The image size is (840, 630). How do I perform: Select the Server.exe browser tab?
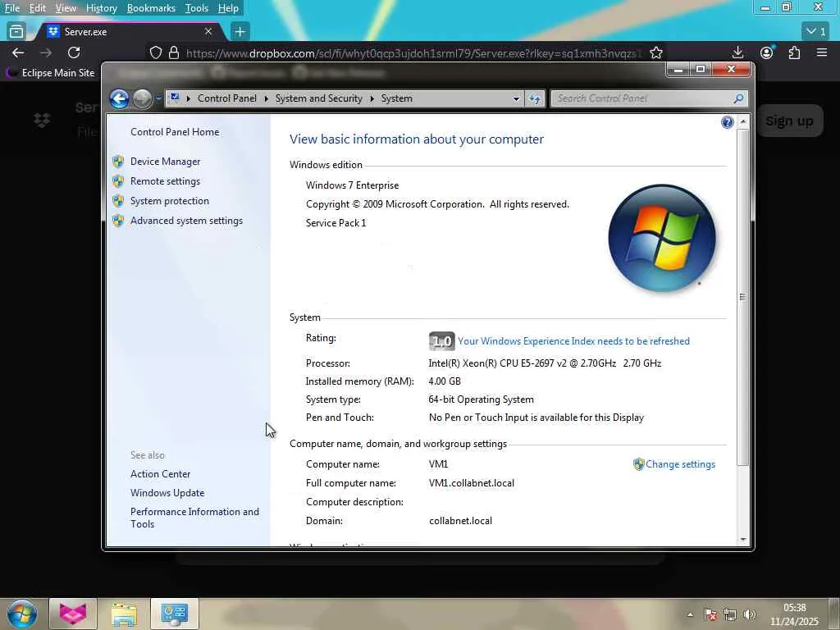pyautogui.click(x=130, y=32)
